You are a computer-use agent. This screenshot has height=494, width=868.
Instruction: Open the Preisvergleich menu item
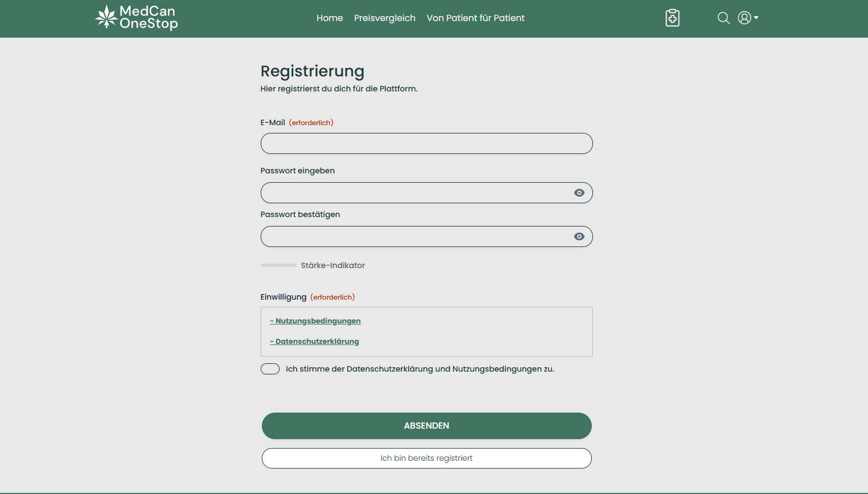tap(385, 18)
